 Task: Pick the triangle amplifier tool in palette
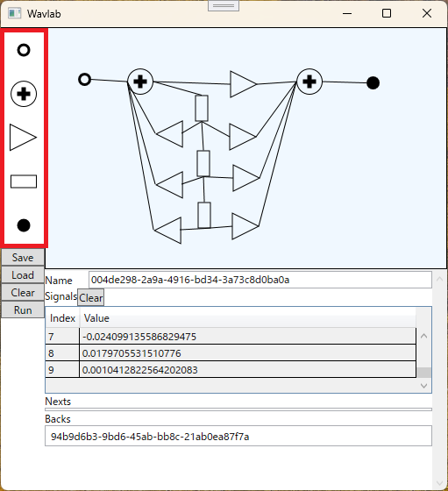tap(23, 138)
